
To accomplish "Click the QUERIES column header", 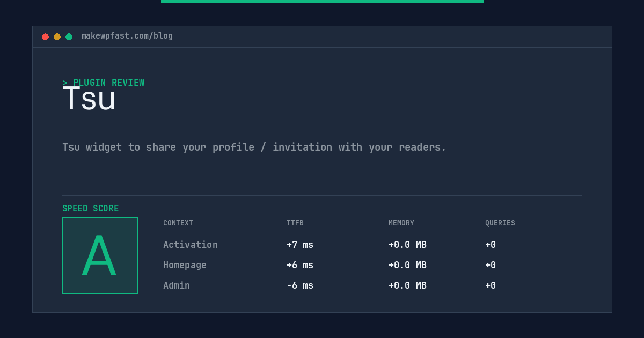I will point(500,223).
